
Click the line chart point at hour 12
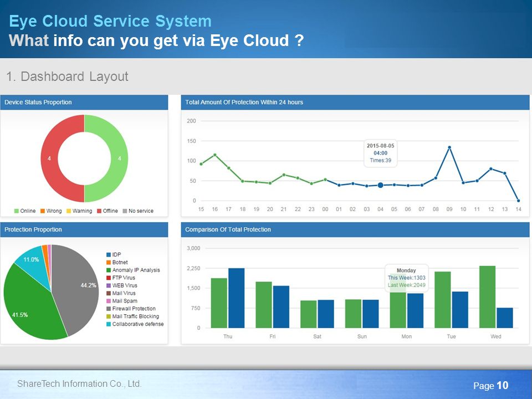click(x=490, y=168)
